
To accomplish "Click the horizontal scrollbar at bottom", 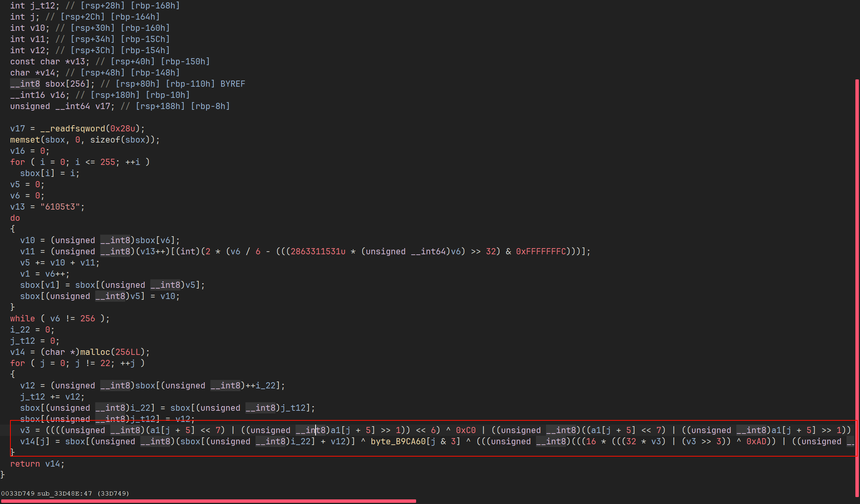I will pyautogui.click(x=208, y=501).
